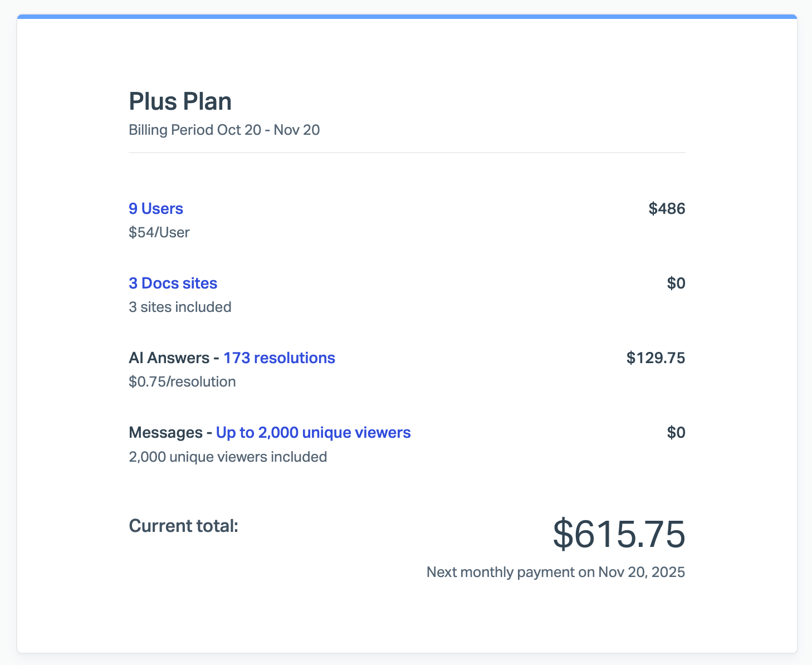Click the 3 sites included text
Image resolution: width=812 pixels, height=665 pixels.
click(x=180, y=307)
